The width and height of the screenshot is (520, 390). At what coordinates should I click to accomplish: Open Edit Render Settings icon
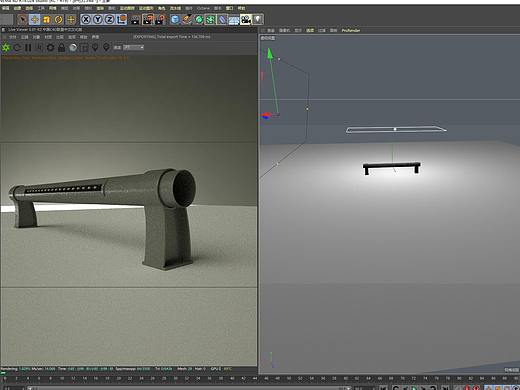(160, 20)
